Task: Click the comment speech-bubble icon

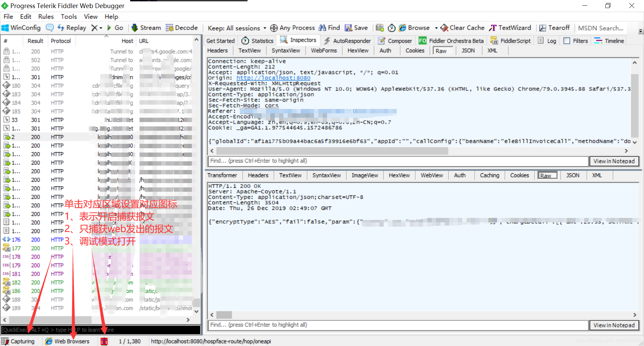Action: pyautogui.click(x=50, y=28)
